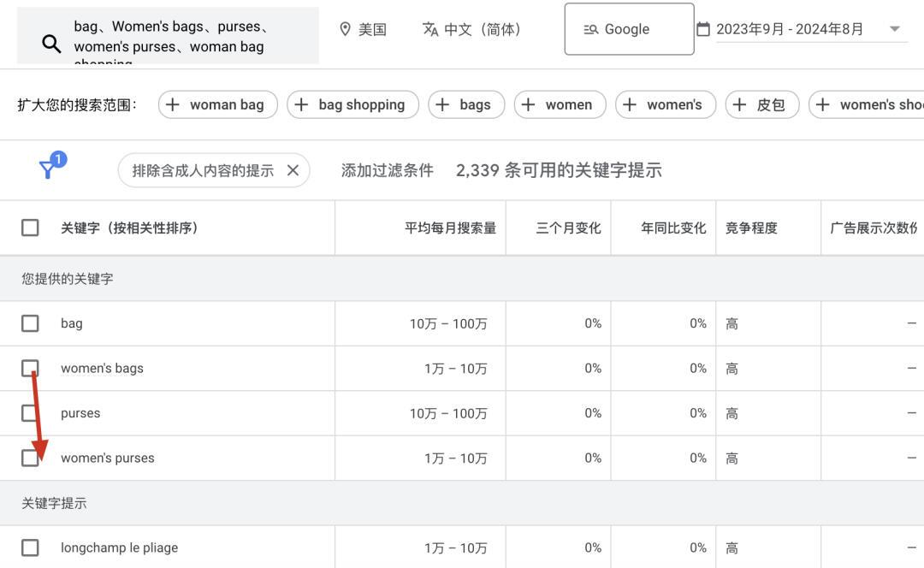Image resolution: width=924 pixels, height=568 pixels.
Task: Click plus icon on women's shoes chip
Action: click(823, 105)
